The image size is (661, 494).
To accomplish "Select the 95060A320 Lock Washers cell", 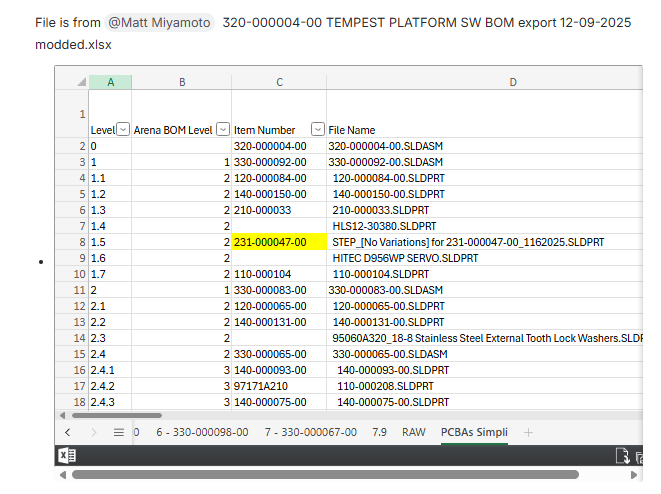I will (x=485, y=338).
